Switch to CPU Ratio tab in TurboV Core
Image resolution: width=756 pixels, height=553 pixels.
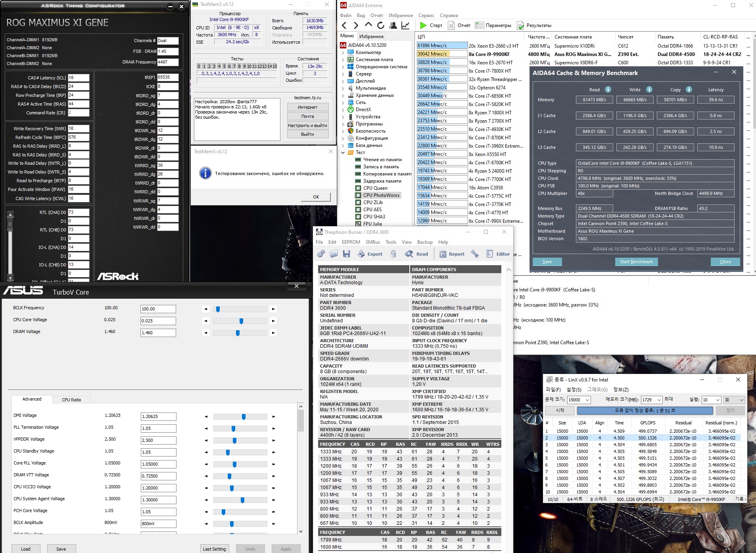click(71, 400)
